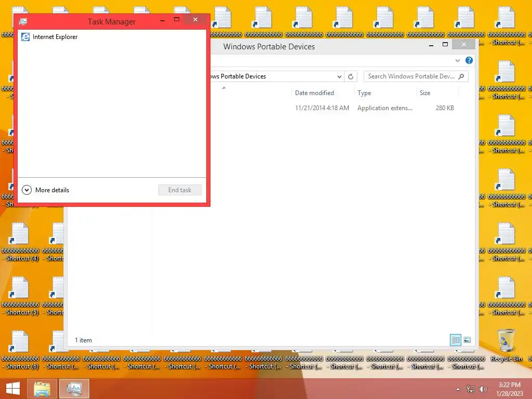This screenshot has height=399, width=532.
Task: Switch Explorer to large icons view
Action: coord(467,340)
